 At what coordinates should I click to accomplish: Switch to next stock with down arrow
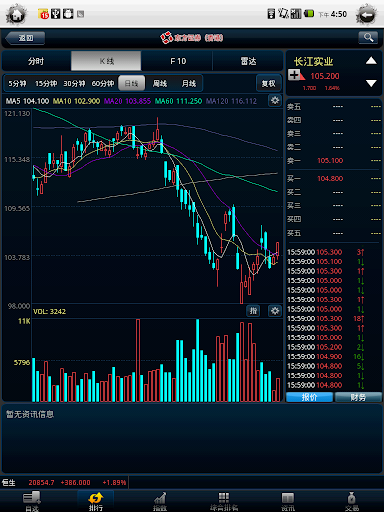coord(371,83)
